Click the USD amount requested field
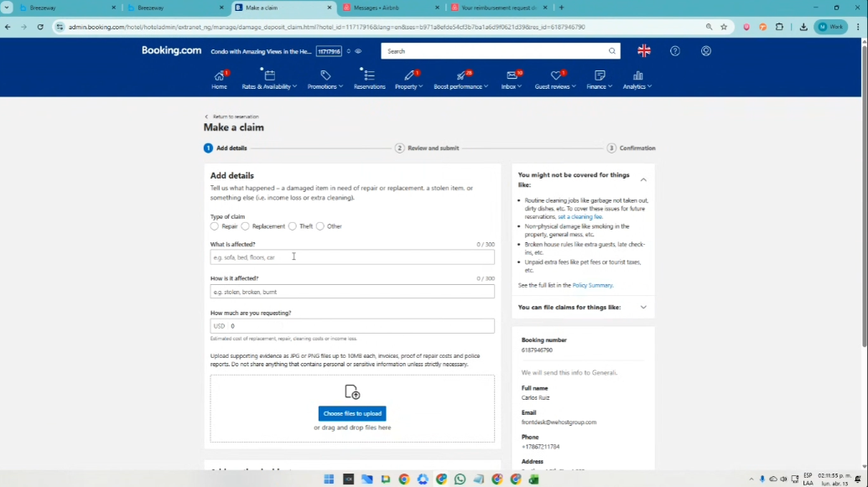Screen dimensions: 868x487 (352, 326)
